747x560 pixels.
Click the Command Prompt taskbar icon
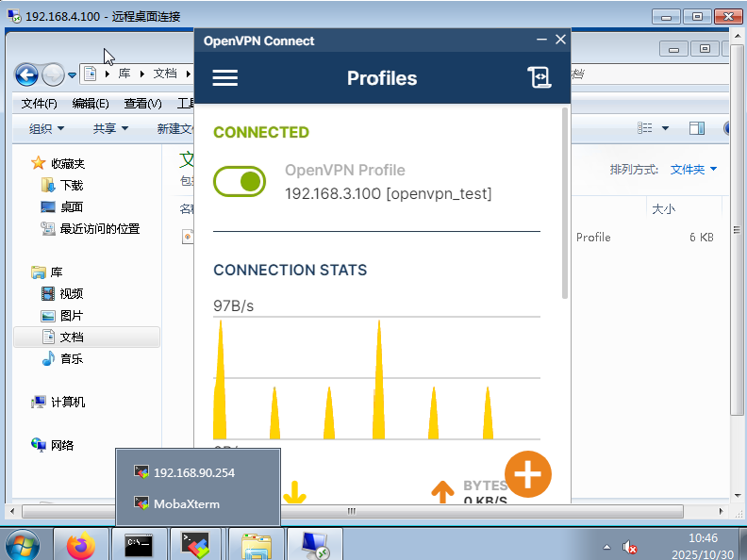click(x=140, y=545)
